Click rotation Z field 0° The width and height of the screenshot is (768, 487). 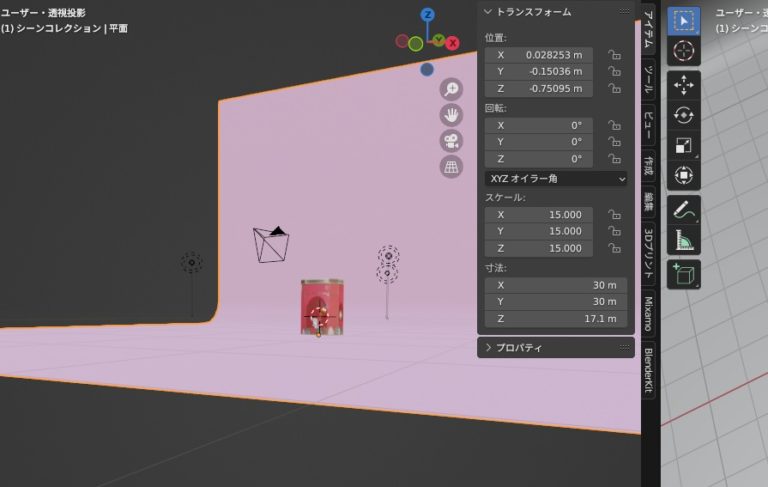539,159
